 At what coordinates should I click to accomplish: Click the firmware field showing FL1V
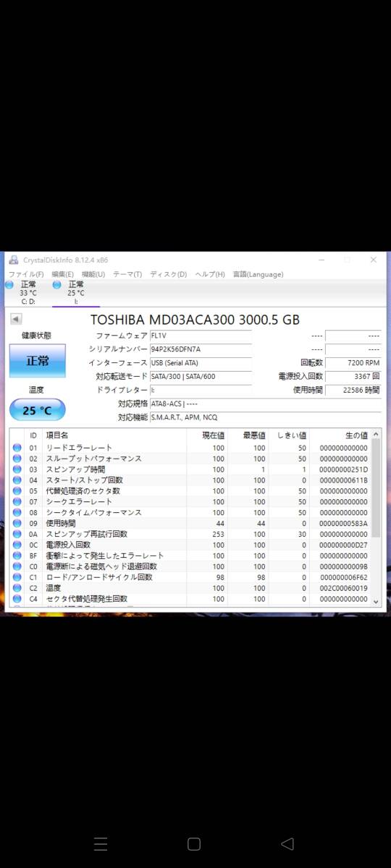(x=201, y=336)
